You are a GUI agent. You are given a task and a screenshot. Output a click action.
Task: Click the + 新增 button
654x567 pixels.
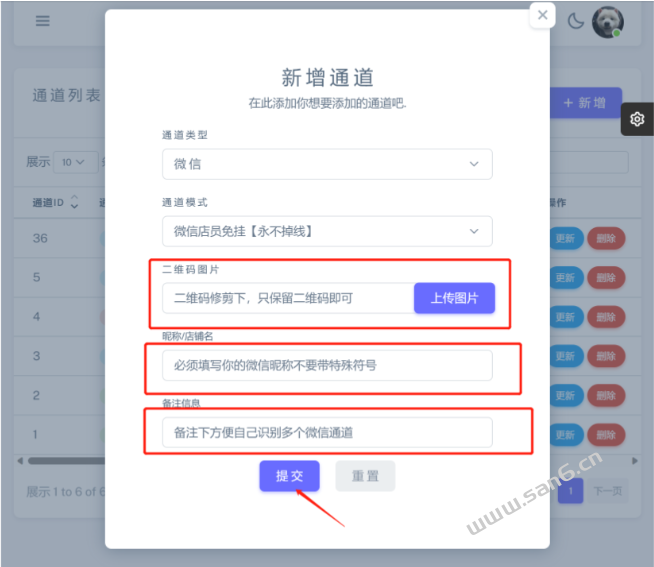tap(586, 103)
